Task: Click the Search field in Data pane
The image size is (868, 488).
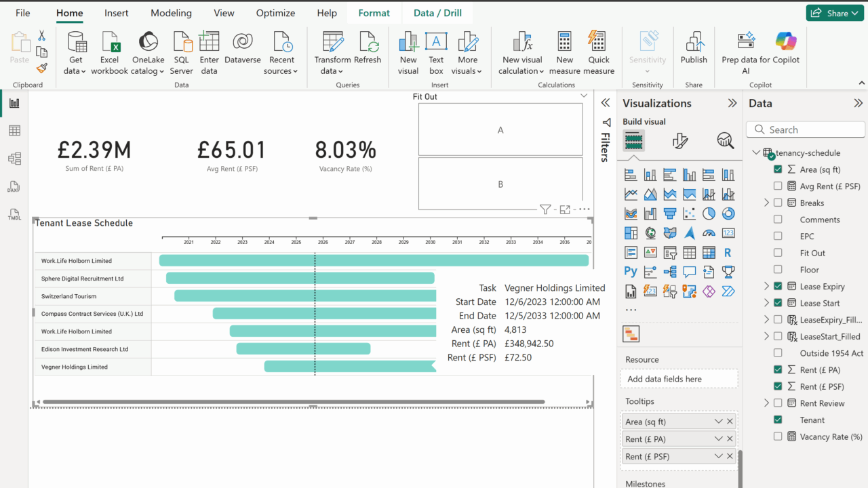Action: pos(807,129)
